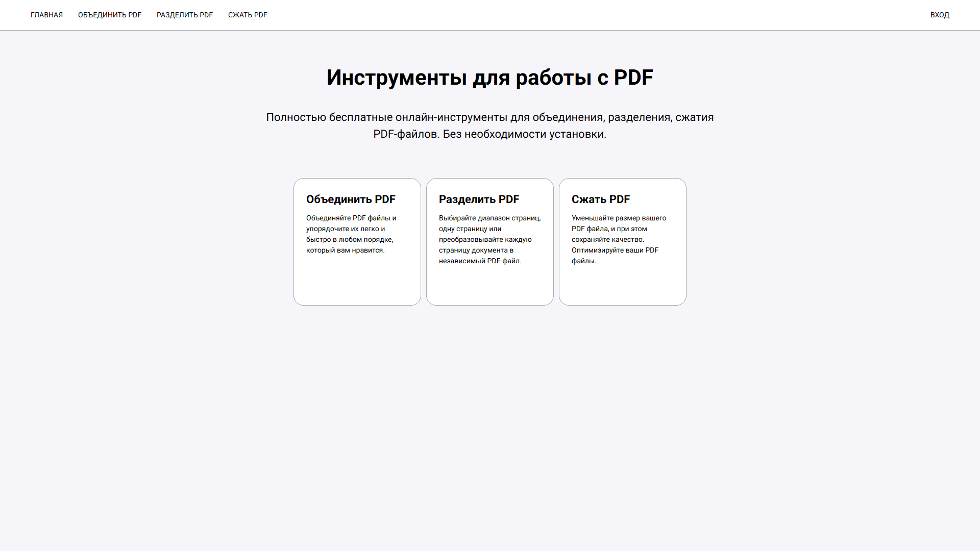Screen dimensions: 980x551
Task: Go to ОБЪЕДИНИТЬ PDF in the top navigation
Action: tap(110, 15)
